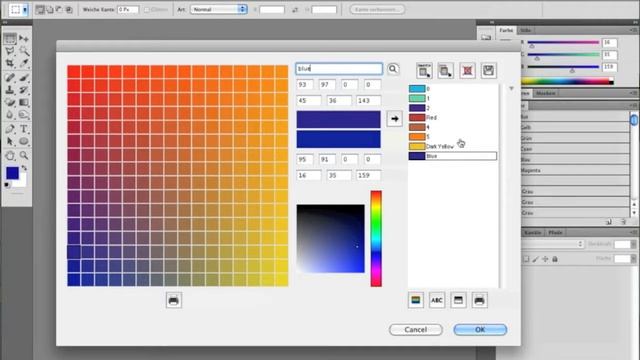
Task: Switch to the Farbe panel tab
Action: coord(506,30)
